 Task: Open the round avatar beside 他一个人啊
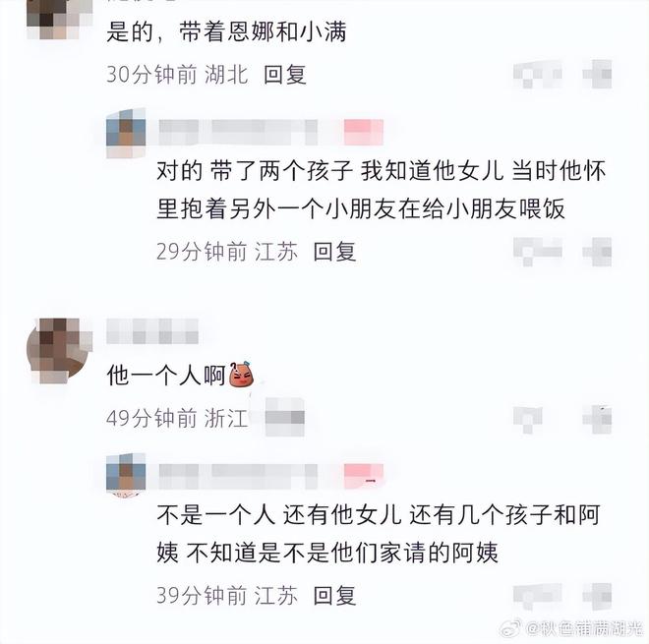click(x=60, y=351)
